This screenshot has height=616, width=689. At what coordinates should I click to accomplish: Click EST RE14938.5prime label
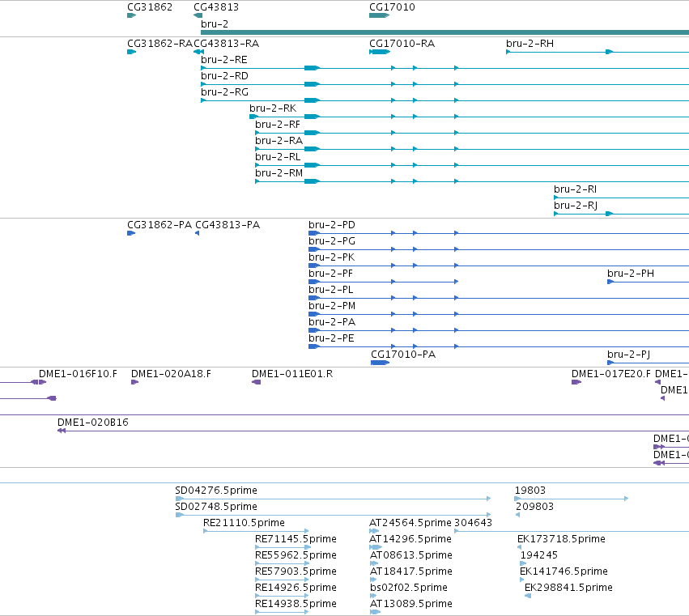click(296, 604)
